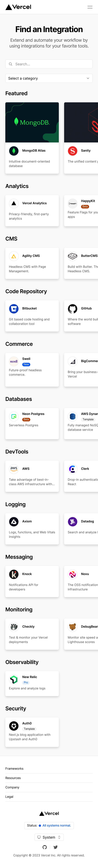The image size is (98, 868).
Task: Click the Analytics section heading
Action: click(17, 186)
